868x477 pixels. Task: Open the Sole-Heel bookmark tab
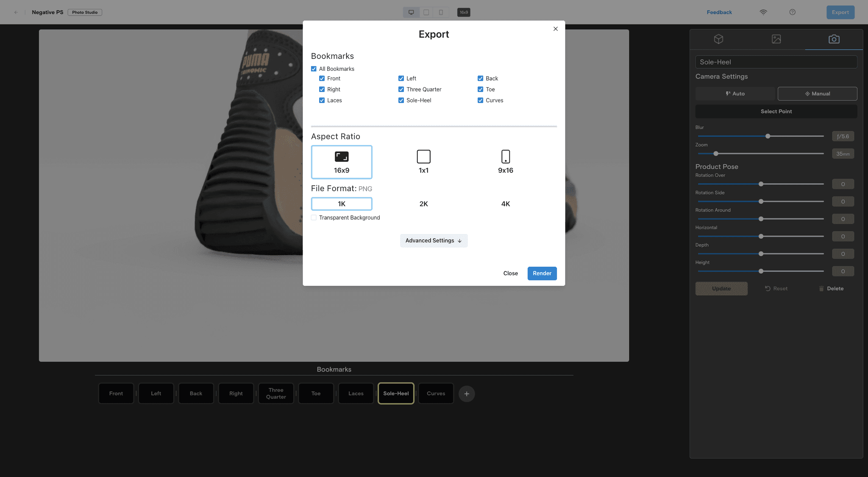pos(396,393)
